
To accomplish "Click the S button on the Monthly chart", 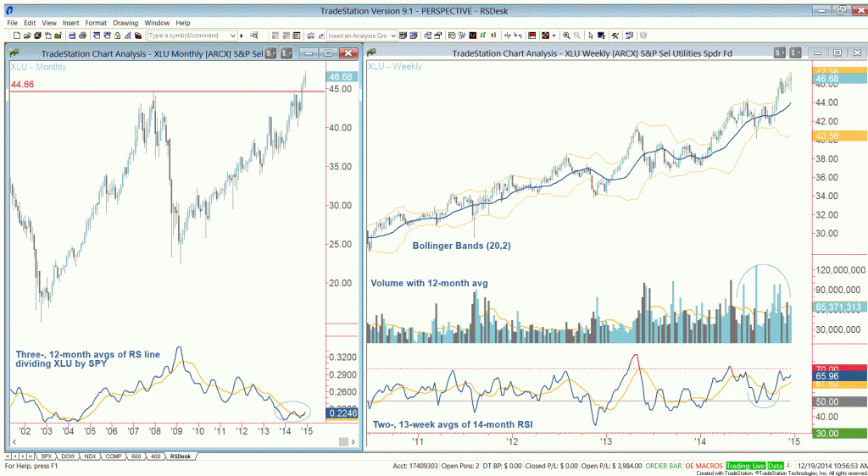I will (x=270, y=53).
